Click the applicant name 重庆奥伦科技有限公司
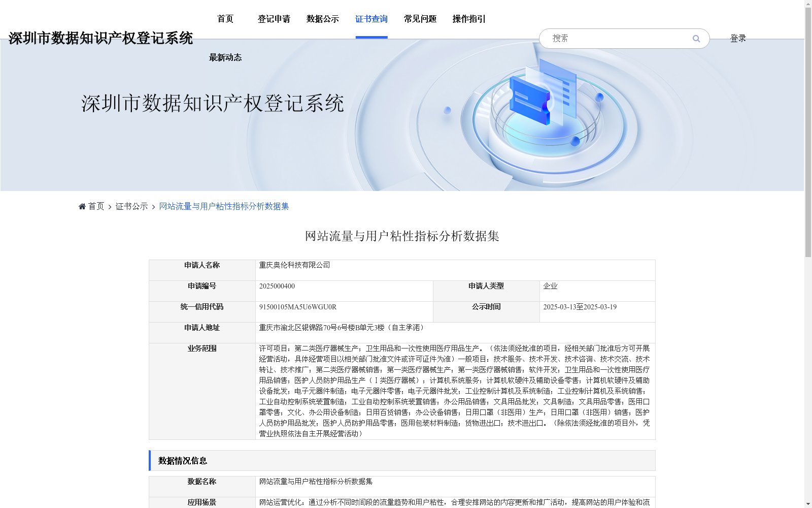812x508 pixels. tap(294, 265)
